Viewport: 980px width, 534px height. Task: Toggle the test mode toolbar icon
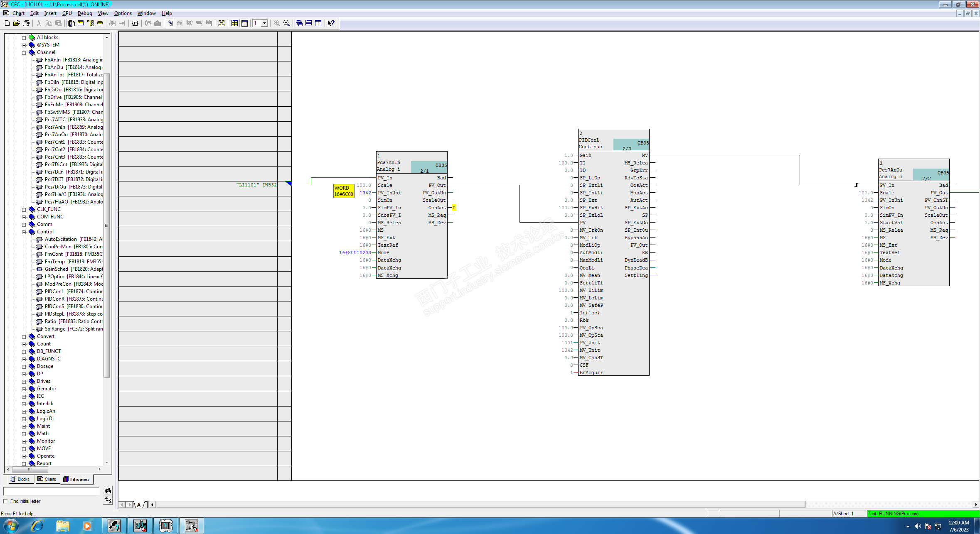[x=170, y=23]
